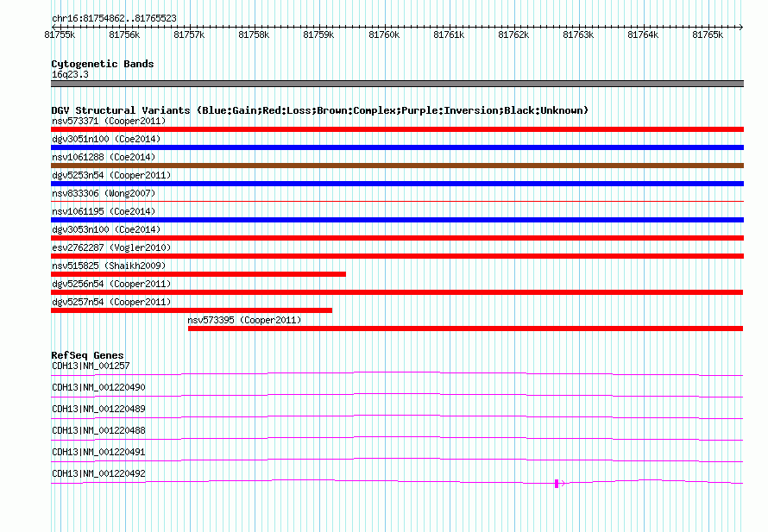Click the short red bar for nsv515825
The width and height of the screenshot is (768, 532).
[x=198, y=274]
